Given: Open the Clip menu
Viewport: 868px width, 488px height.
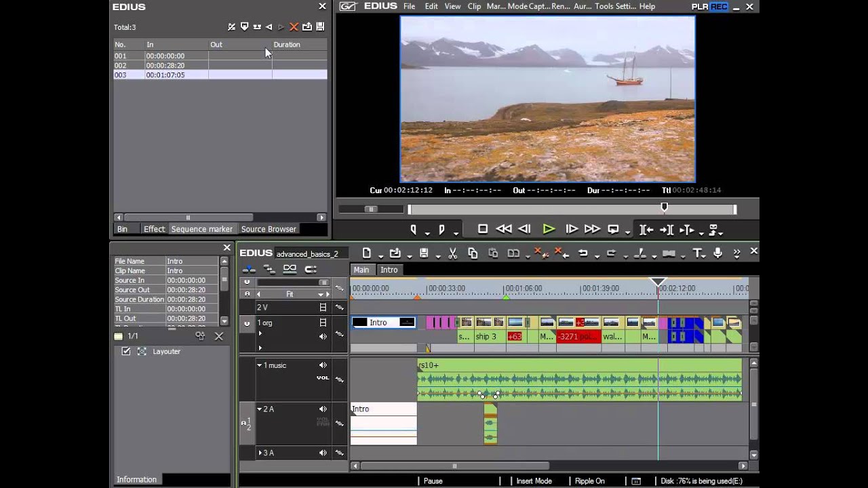Looking at the screenshot, I should coord(474,6).
